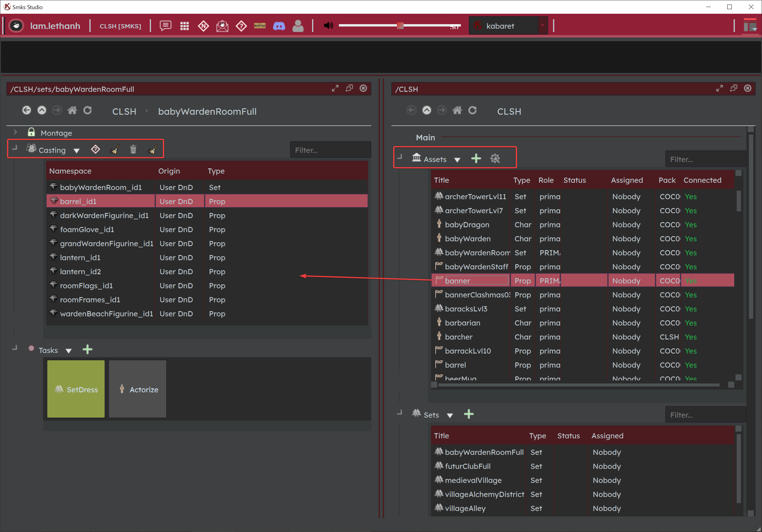The image size is (762, 532).
Task: Refresh the right CLSH panel
Action: pos(472,110)
